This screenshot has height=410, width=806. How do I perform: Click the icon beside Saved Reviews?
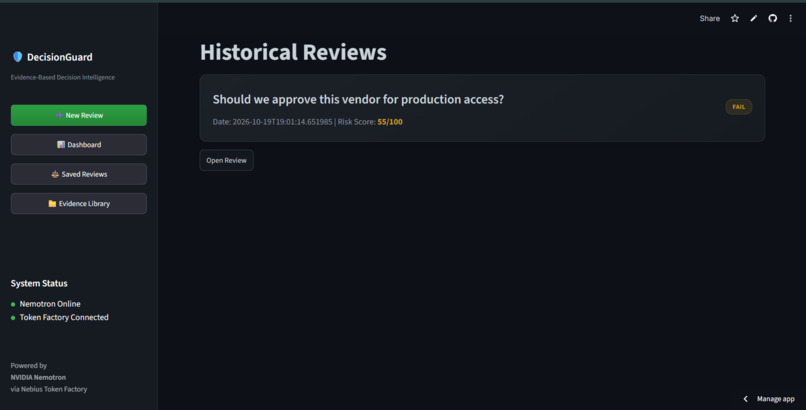(x=55, y=174)
